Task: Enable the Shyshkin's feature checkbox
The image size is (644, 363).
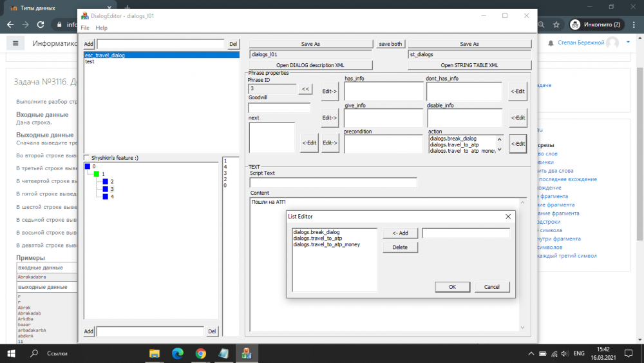Action: click(87, 157)
